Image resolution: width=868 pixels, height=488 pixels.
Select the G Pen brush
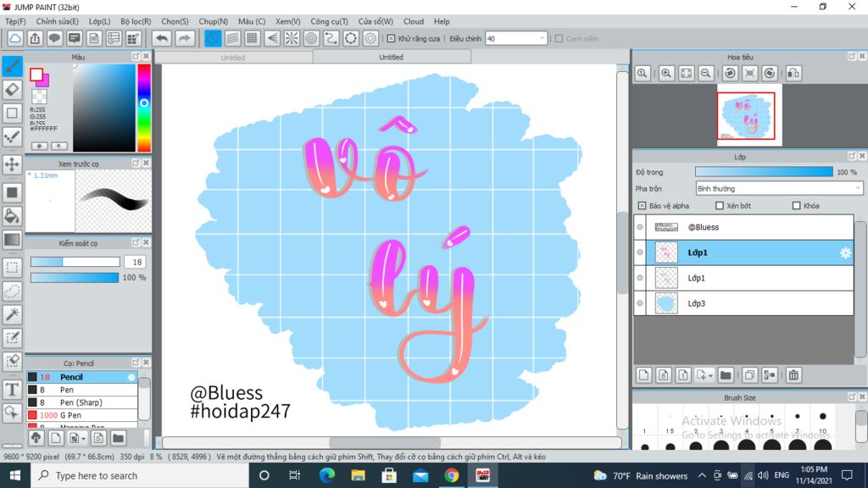point(82,415)
